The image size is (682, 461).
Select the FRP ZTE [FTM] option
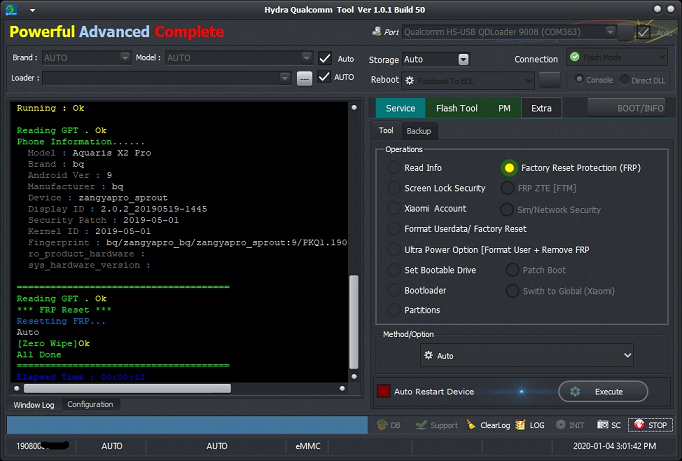click(507, 188)
